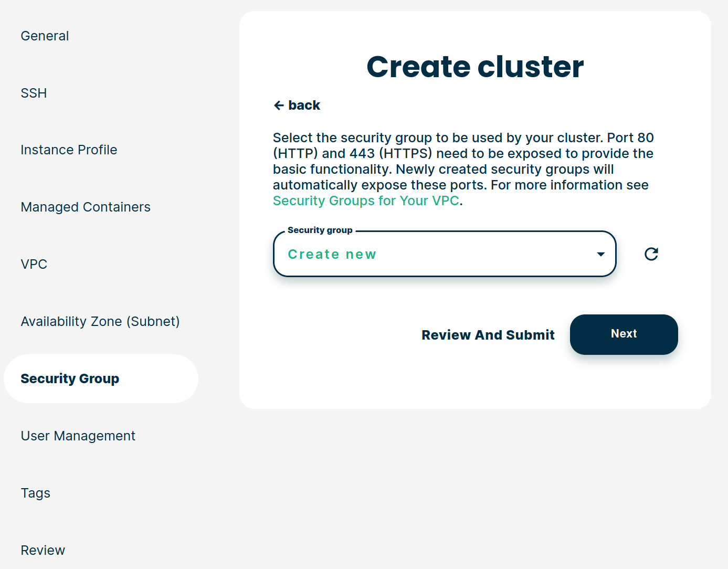Click the 'Create cluster' heading
728x569 pixels.
474,67
